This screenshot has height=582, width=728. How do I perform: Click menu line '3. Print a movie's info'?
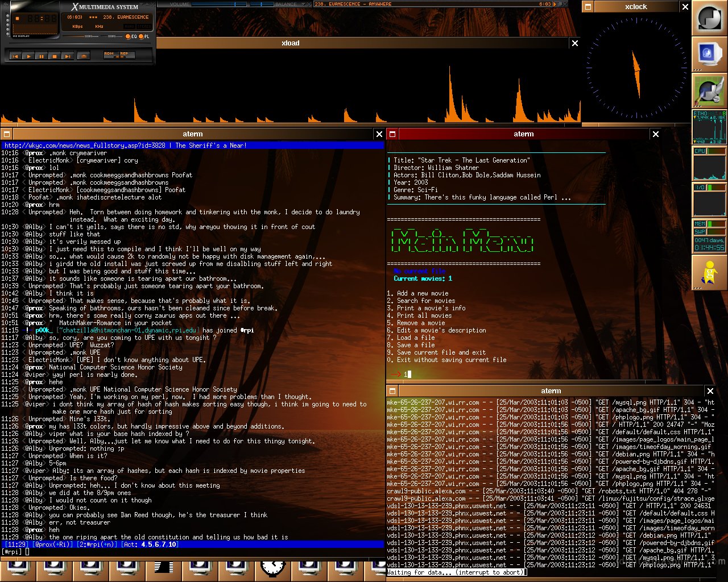pyautogui.click(x=426, y=308)
